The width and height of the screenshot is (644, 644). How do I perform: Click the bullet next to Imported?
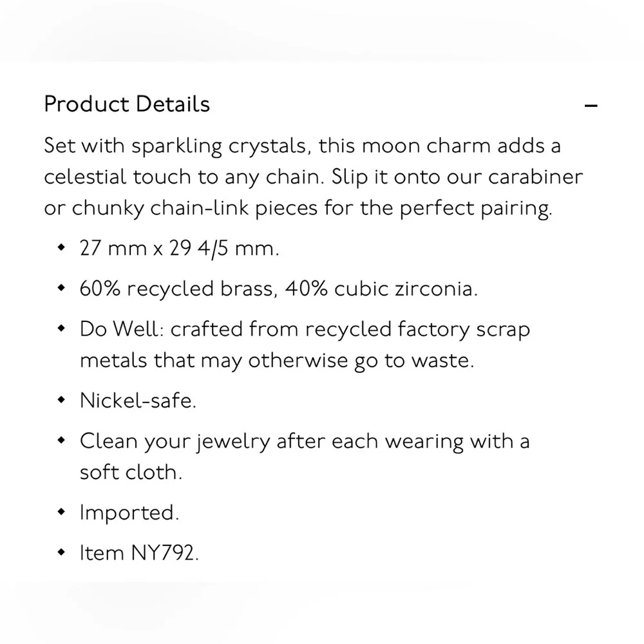click(x=62, y=511)
